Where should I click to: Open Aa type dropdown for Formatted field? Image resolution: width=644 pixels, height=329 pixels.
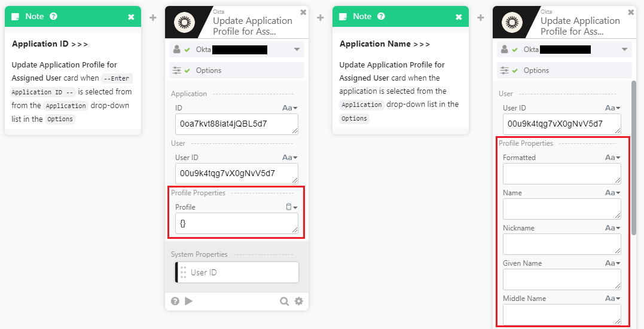click(613, 158)
